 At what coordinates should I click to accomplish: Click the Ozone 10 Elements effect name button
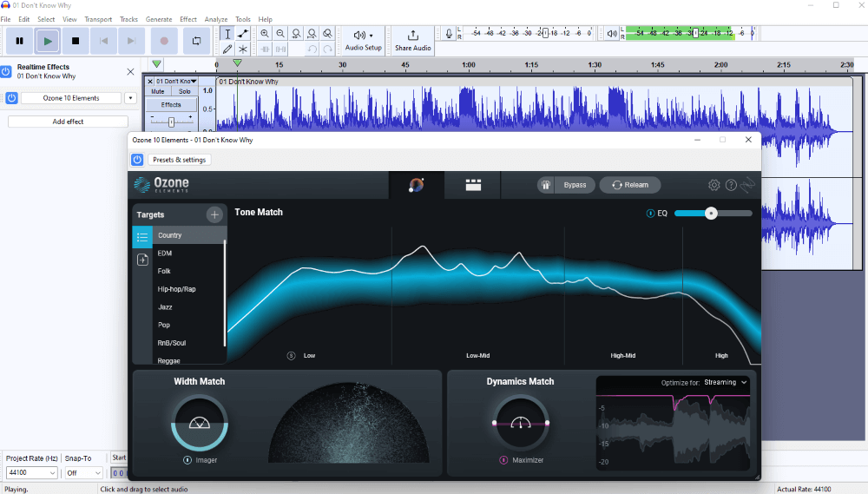tap(71, 98)
